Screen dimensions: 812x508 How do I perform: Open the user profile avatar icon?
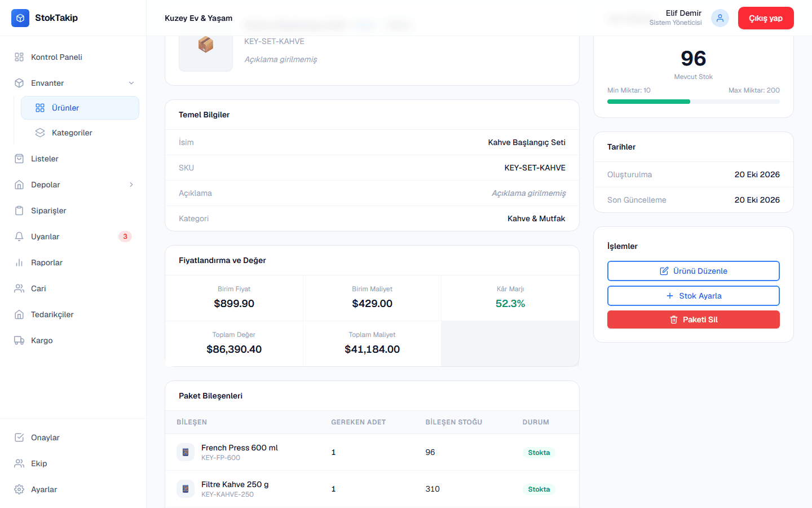(x=720, y=18)
